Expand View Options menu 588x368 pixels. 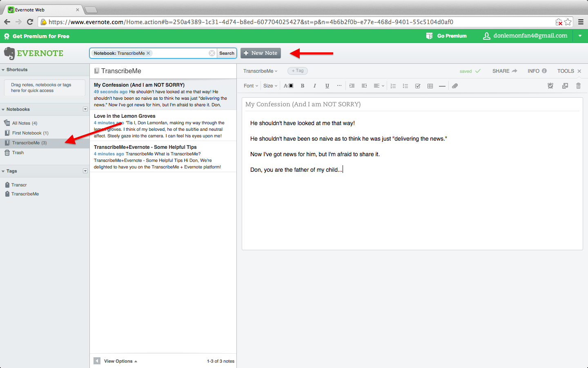click(120, 361)
